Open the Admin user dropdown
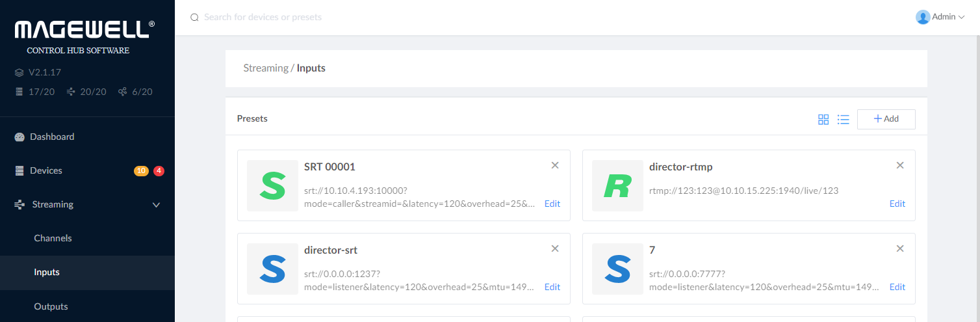The height and width of the screenshot is (322, 980). pyautogui.click(x=940, y=18)
